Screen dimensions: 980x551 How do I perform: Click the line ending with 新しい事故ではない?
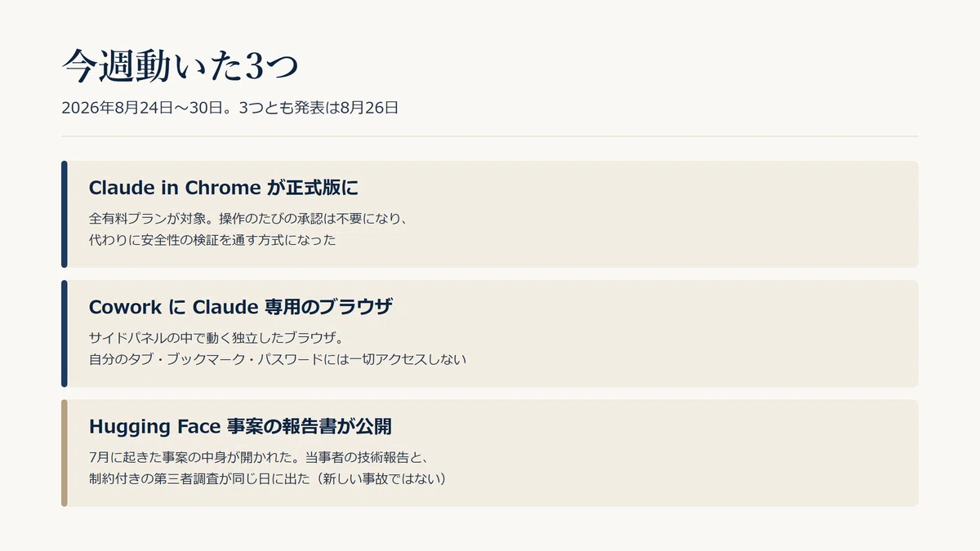[x=268, y=478]
